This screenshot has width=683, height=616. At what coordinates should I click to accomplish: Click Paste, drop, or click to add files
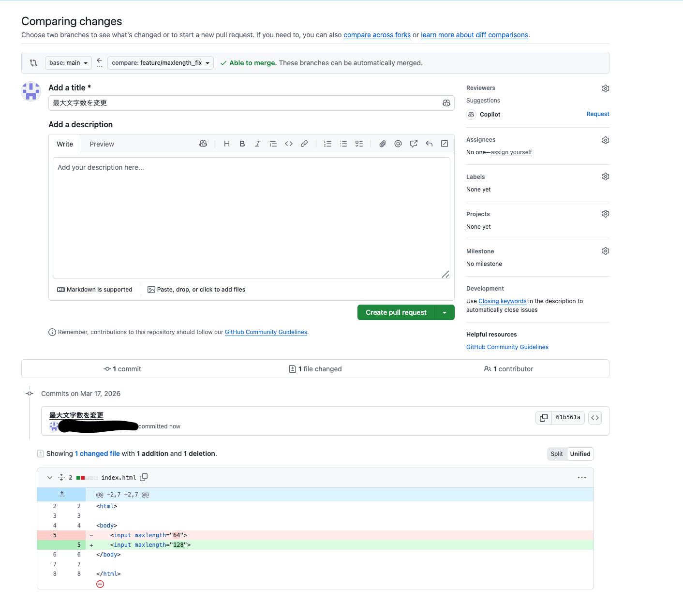(x=196, y=290)
